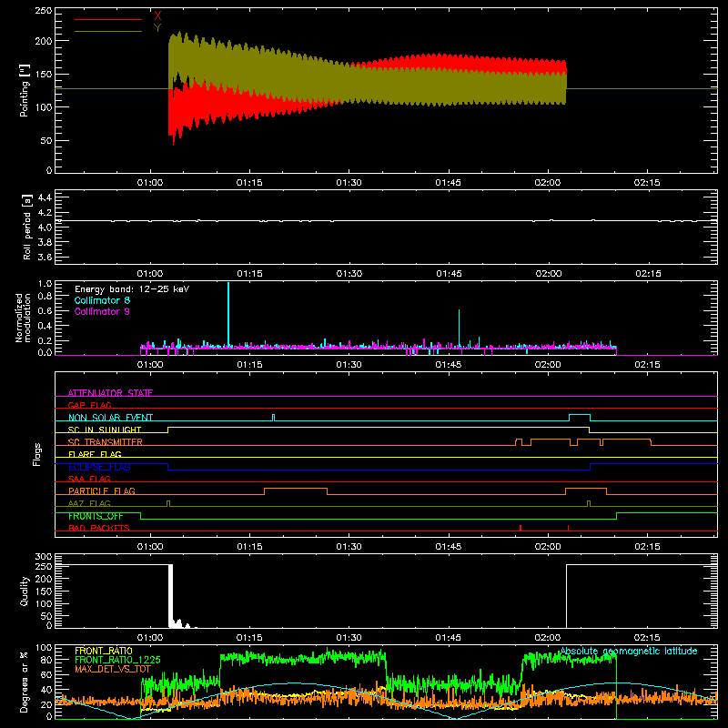
Task: Click the FLARE_FLAG label
Action: (95, 454)
